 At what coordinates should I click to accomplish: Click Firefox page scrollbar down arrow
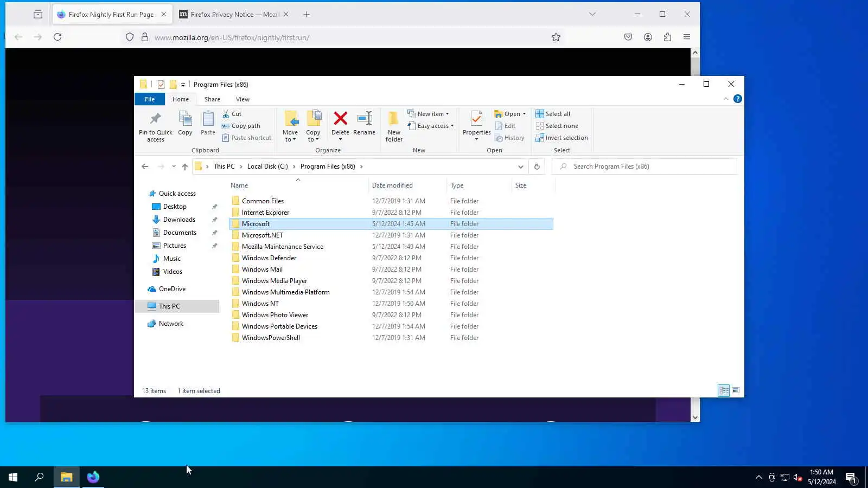point(695,418)
